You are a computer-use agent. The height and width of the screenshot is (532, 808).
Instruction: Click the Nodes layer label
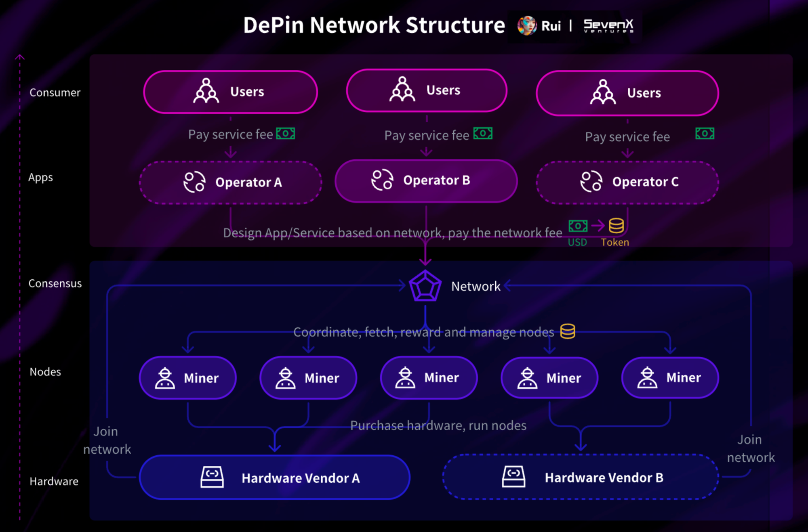(x=45, y=372)
